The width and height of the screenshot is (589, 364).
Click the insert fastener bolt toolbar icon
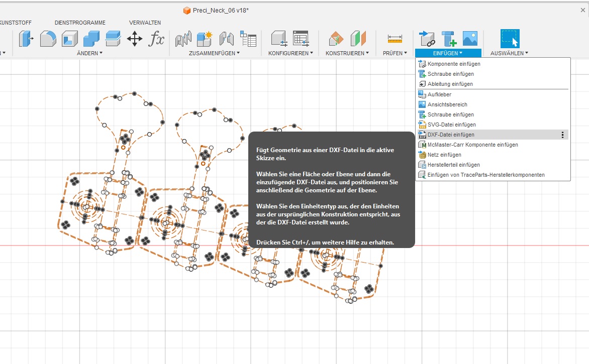449,39
